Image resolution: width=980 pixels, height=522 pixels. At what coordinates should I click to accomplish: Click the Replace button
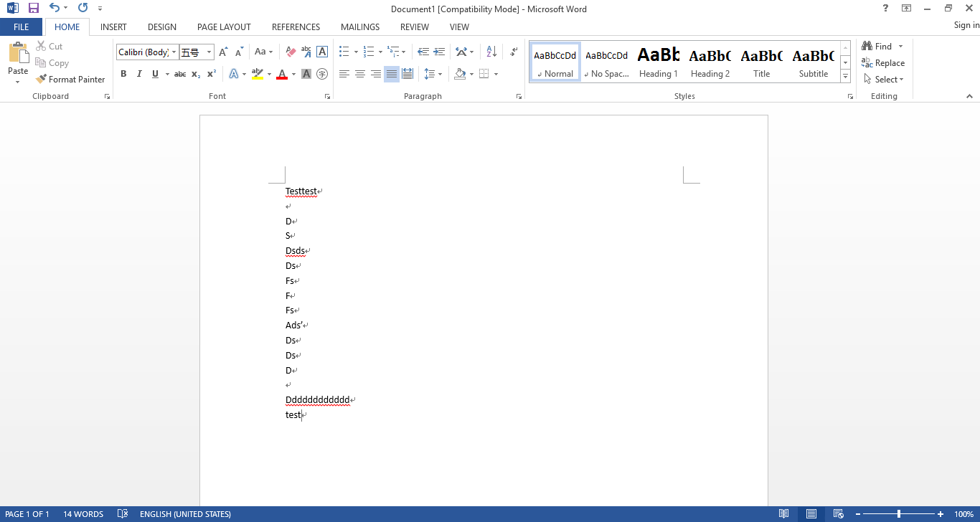pyautogui.click(x=883, y=63)
